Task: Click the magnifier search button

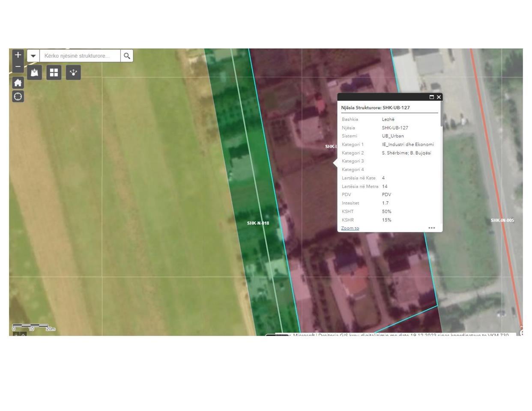Action: [x=127, y=56]
